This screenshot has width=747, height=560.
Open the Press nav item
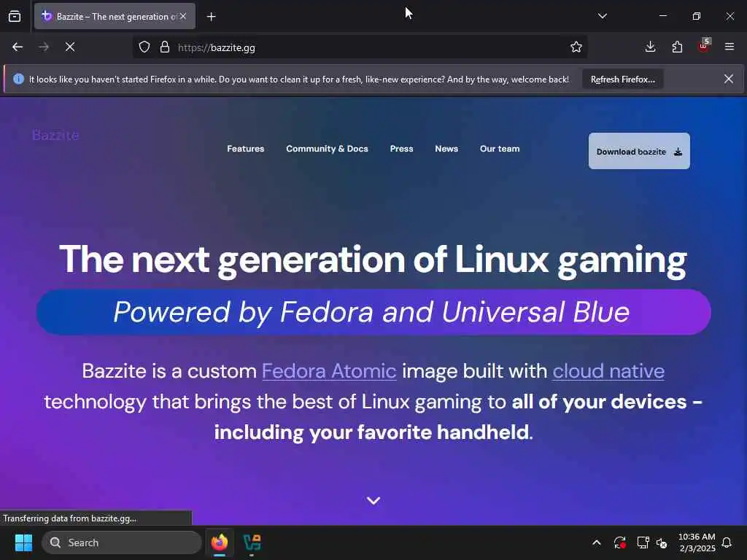(x=402, y=149)
